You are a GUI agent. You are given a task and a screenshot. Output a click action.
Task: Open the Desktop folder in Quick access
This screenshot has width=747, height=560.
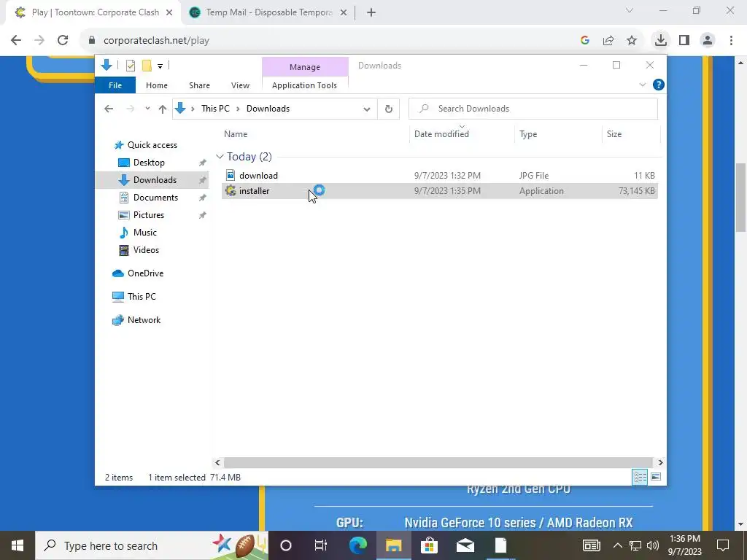click(149, 163)
